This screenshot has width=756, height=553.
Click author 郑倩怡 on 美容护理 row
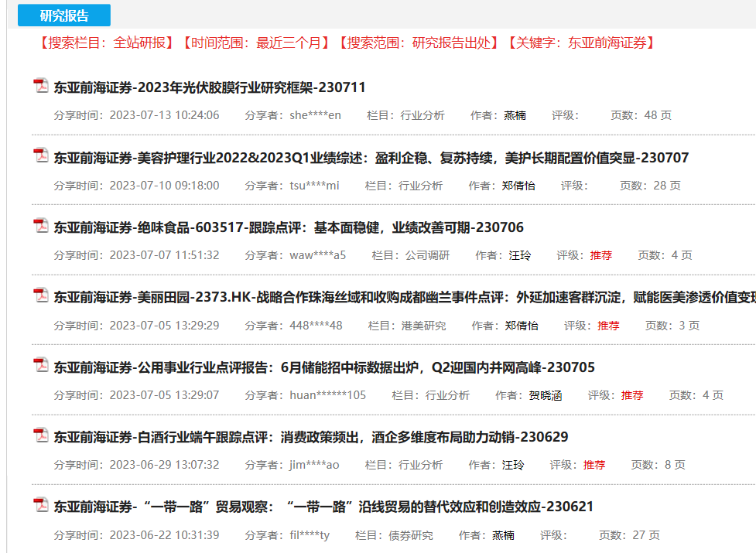tap(518, 186)
